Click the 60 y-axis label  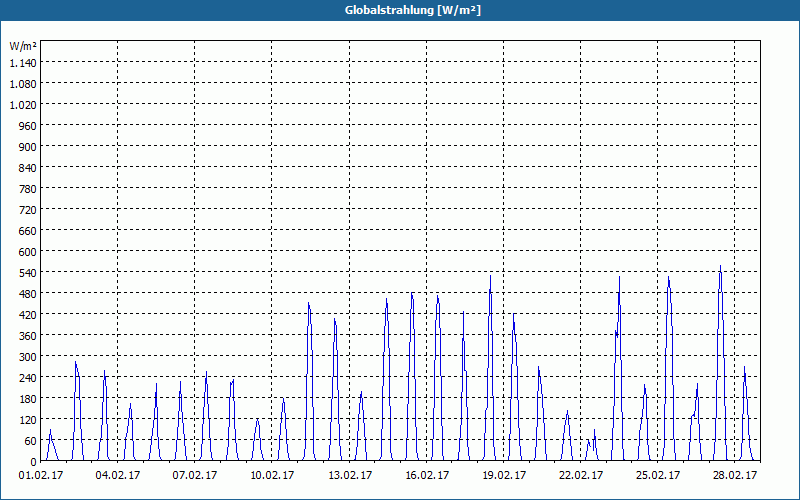31,441
